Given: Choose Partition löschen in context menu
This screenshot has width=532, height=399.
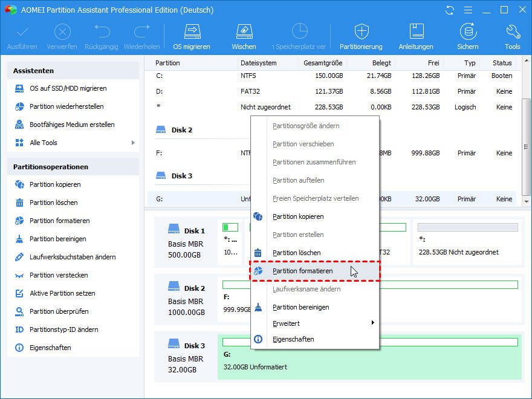Looking at the screenshot, I should tap(315, 253).
